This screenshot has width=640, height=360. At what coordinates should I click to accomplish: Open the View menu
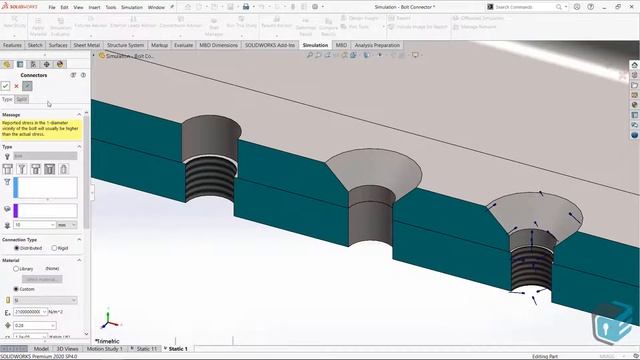click(78, 7)
